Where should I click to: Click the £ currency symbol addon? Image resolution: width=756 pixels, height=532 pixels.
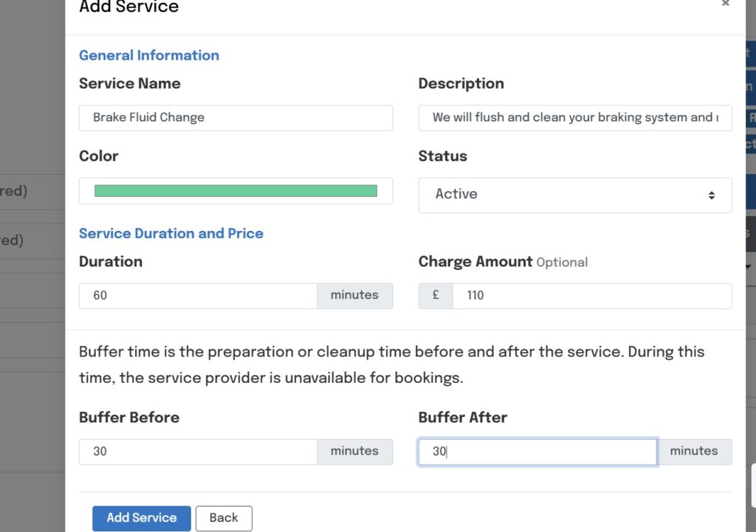pyautogui.click(x=436, y=295)
